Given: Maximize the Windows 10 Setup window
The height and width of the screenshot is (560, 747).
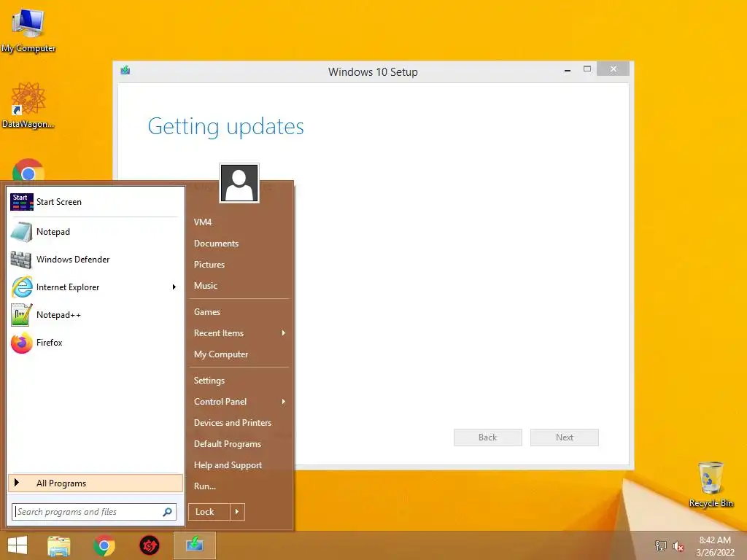Looking at the screenshot, I should [587, 69].
